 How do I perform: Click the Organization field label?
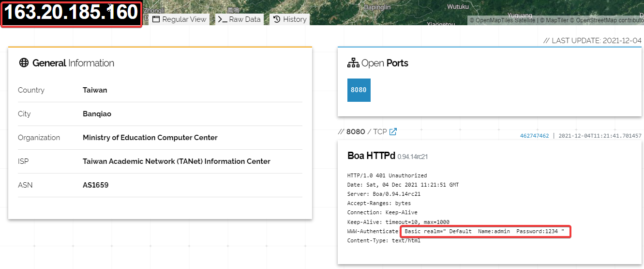tap(39, 138)
